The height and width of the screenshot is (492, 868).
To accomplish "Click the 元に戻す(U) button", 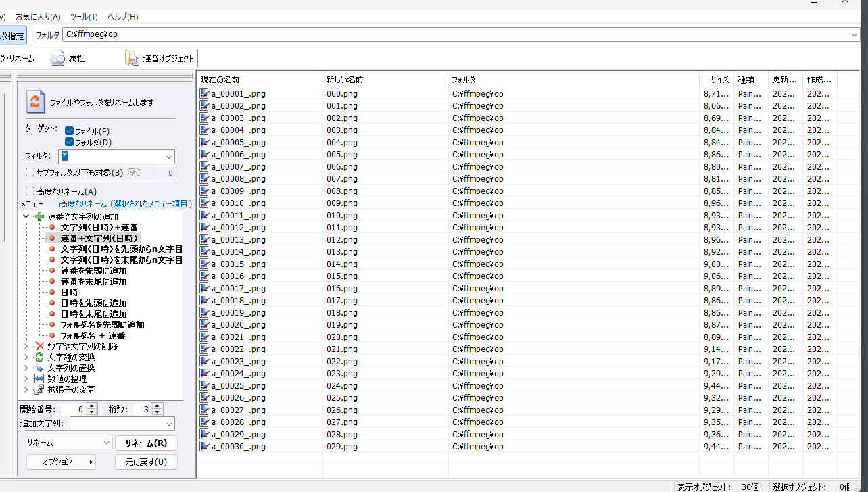I will [x=146, y=462].
